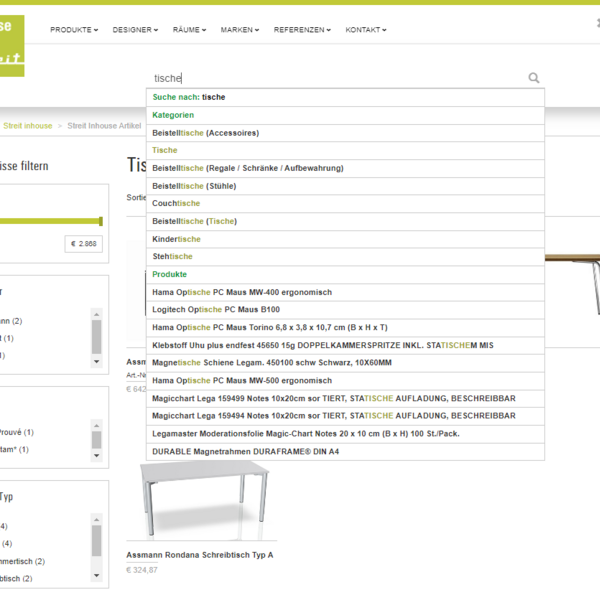The height and width of the screenshot is (600, 600).
Task: Choose the Couchtische category suggestion
Action: (176, 203)
